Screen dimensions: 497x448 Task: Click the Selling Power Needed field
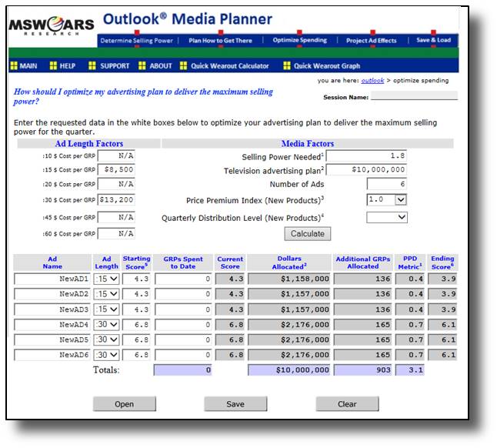(366, 155)
